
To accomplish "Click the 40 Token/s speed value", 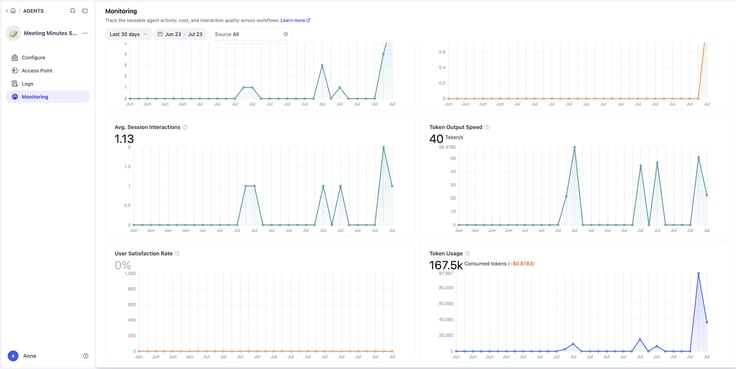I will 436,139.
